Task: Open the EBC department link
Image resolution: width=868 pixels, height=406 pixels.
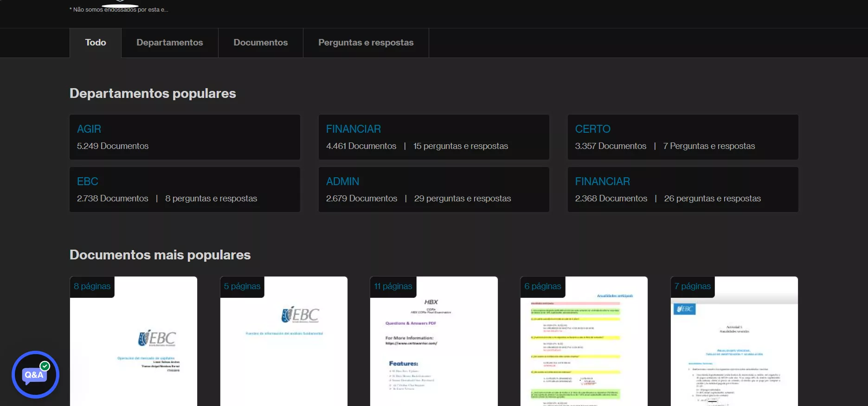Action: pos(88,181)
